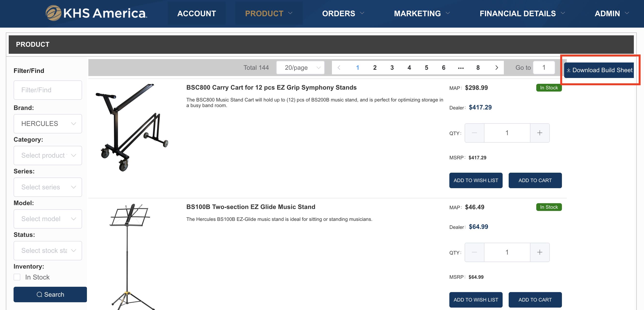This screenshot has width=644, height=310.
Task: Click the previous page chevron arrow
Action: [x=339, y=68]
